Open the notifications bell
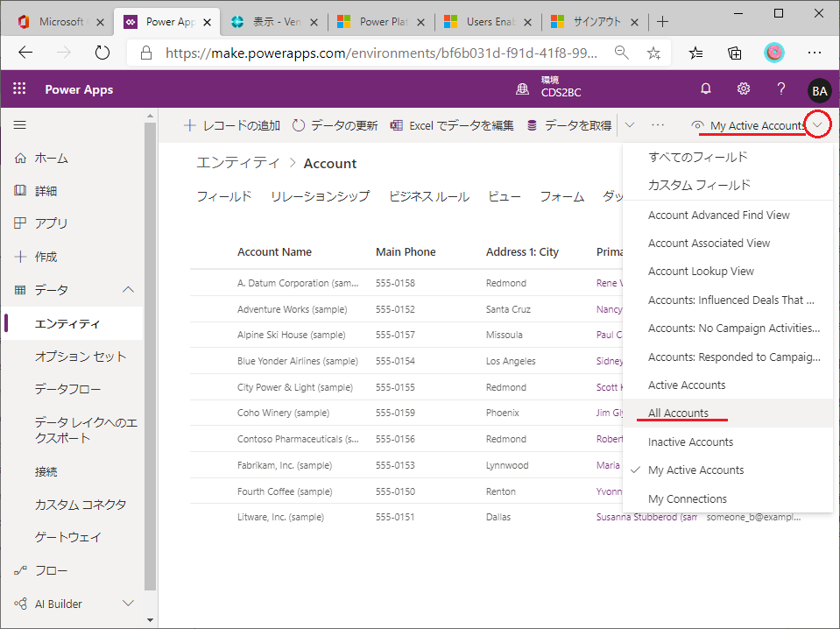Screen dimensions: 840x629 pyautogui.click(x=705, y=89)
